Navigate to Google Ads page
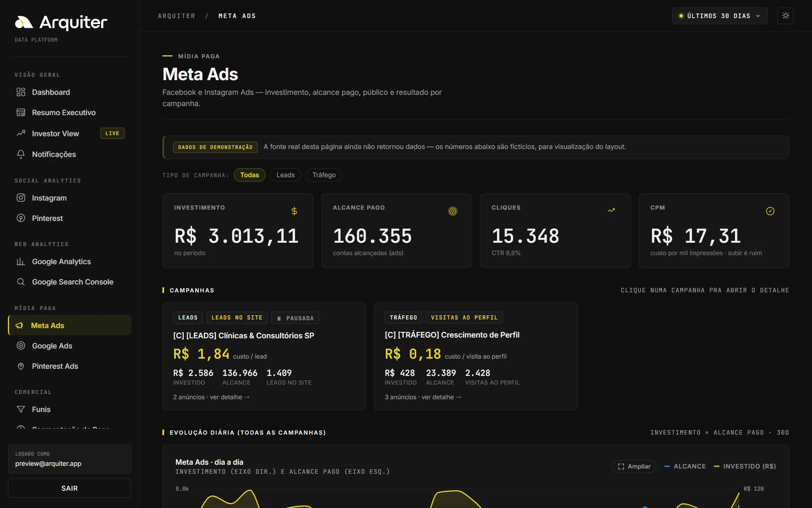This screenshot has width=812, height=508. [70, 346]
